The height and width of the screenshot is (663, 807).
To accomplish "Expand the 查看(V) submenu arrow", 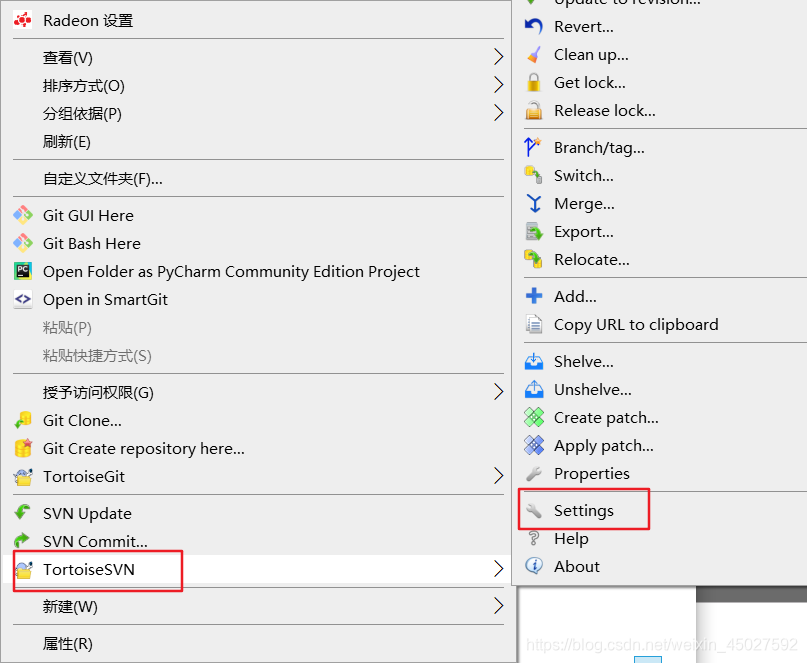I will (x=498, y=57).
